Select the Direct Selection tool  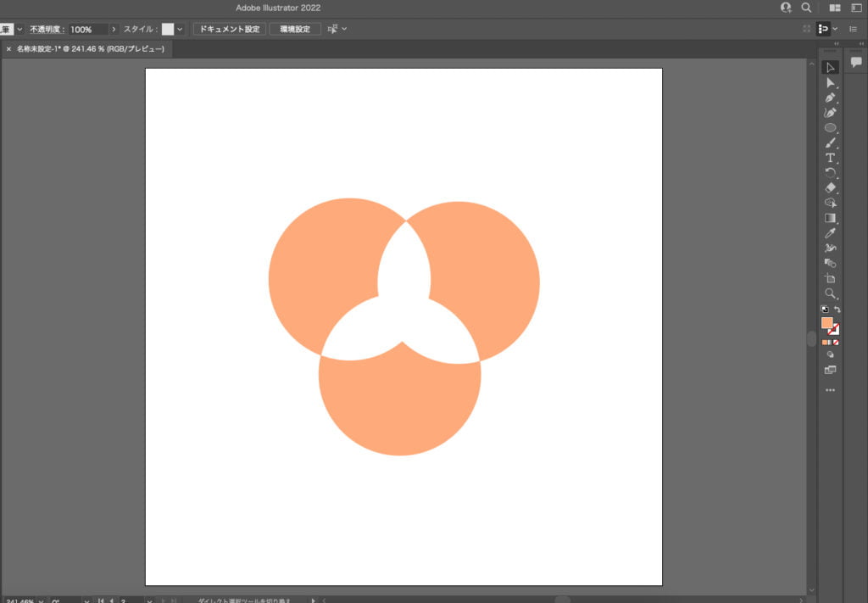click(830, 82)
